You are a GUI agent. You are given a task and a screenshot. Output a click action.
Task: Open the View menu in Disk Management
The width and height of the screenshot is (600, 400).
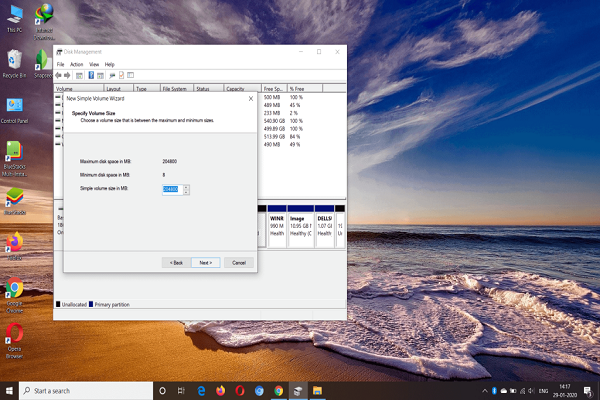pyautogui.click(x=94, y=64)
